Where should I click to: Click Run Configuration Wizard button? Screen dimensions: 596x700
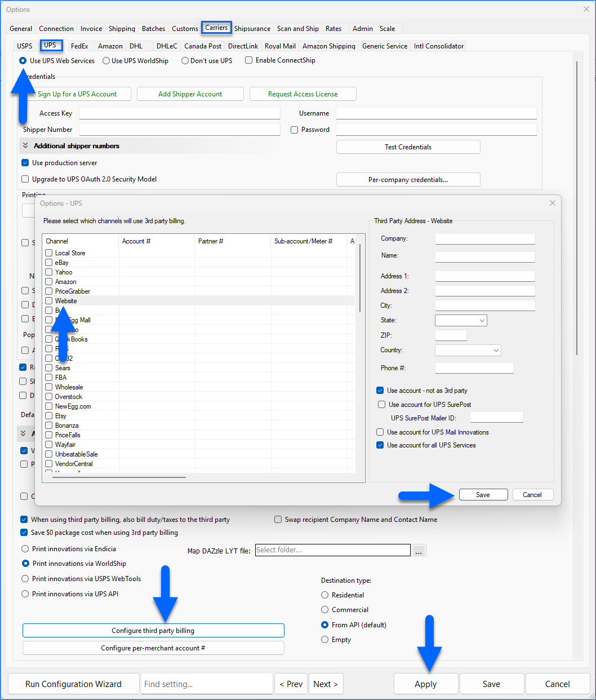coord(73,684)
